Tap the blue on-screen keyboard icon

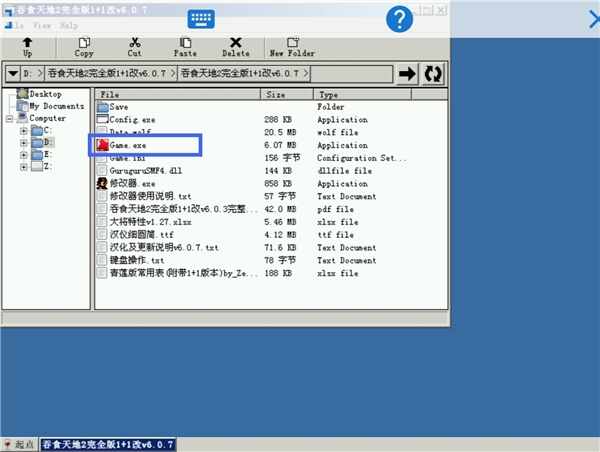click(202, 20)
